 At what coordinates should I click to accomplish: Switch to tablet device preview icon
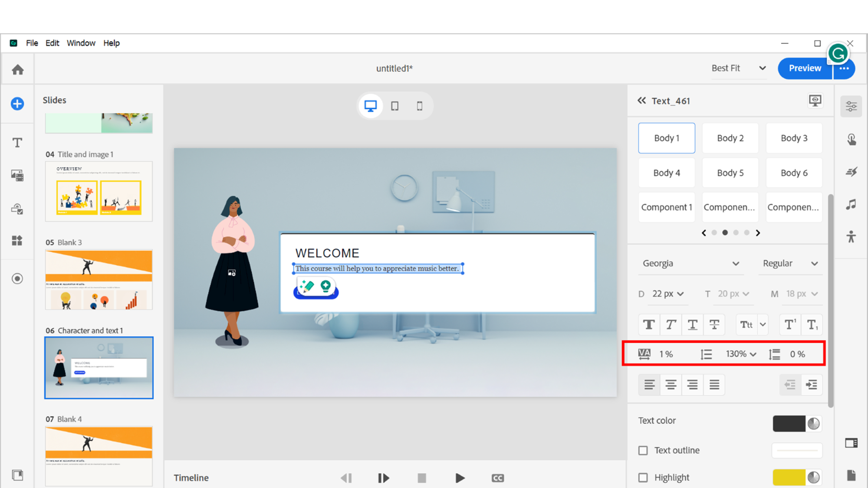click(x=395, y=106)
